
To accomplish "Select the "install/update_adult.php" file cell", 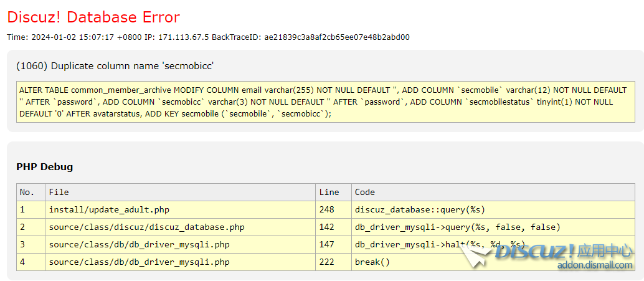I will pos(180,209).
